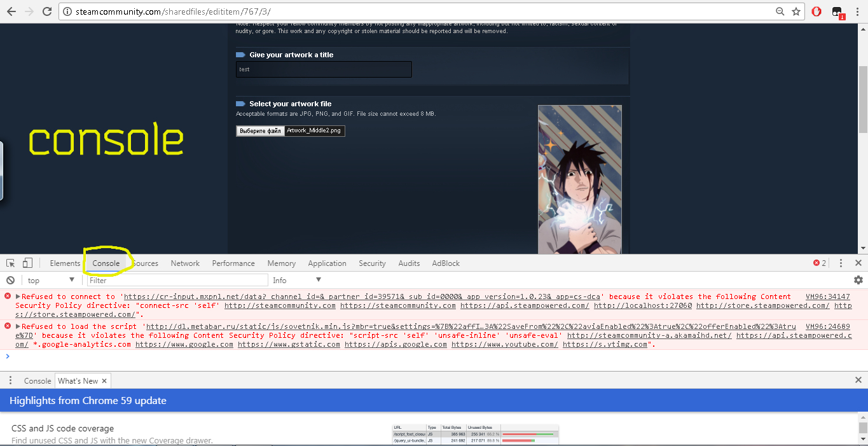
Task: Open DevTools customize three-dot menu
Action: pos(841,263)
